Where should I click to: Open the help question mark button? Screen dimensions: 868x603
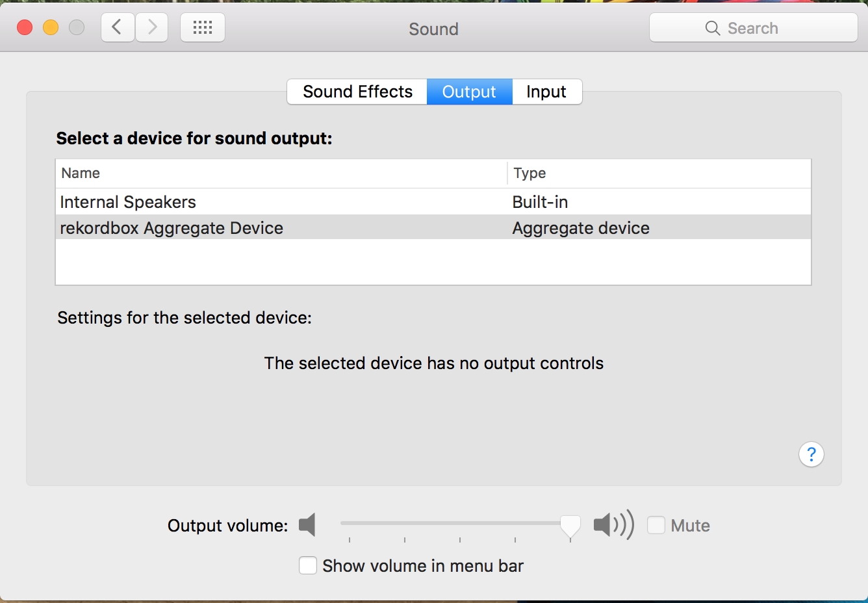tap(811, 454)
